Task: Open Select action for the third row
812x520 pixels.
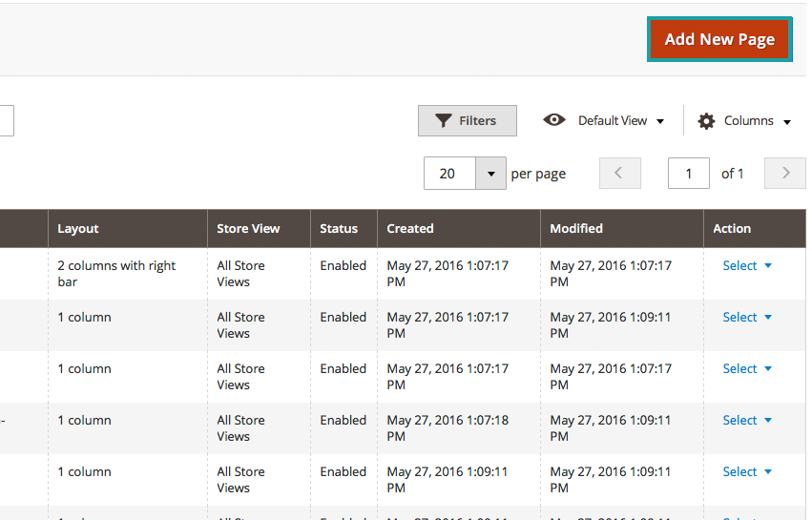Action: [x=746, y=369]
